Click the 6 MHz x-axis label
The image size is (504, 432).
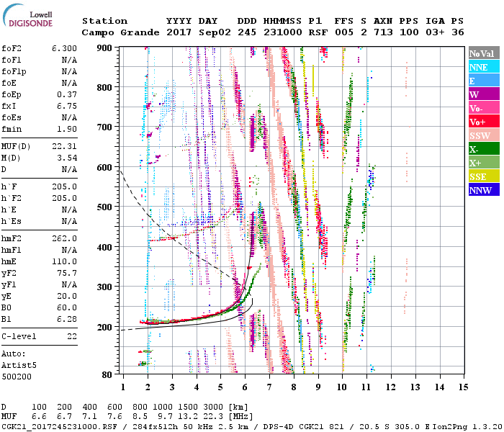(x=245, y=387)
